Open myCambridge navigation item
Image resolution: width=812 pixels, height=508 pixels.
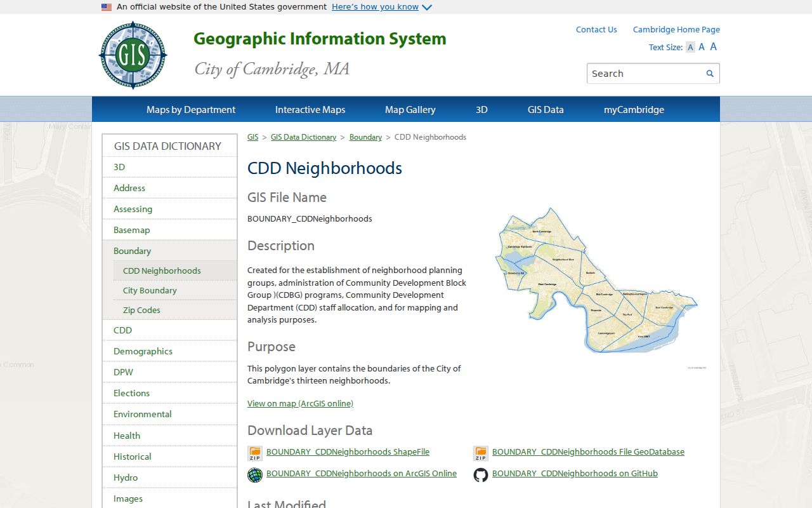point(634,109)
